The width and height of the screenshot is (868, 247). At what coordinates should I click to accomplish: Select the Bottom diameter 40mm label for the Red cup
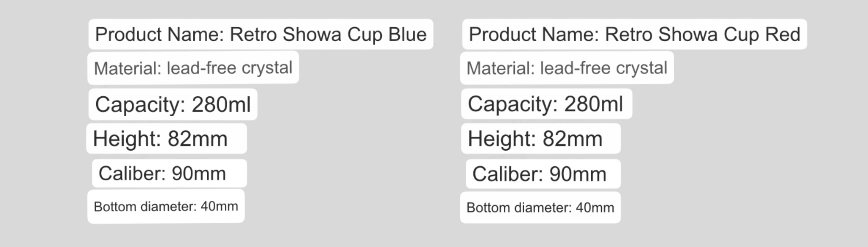tap(540, 207)
